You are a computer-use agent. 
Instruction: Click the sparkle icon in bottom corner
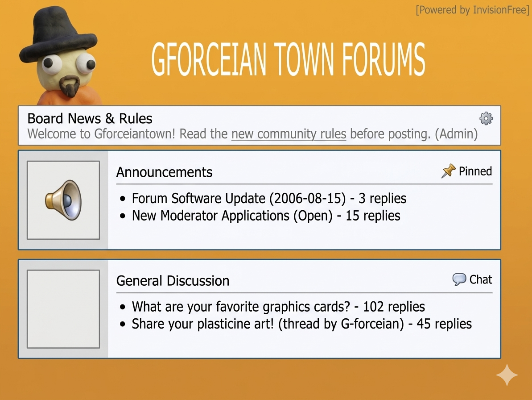[x=507, y=375]
